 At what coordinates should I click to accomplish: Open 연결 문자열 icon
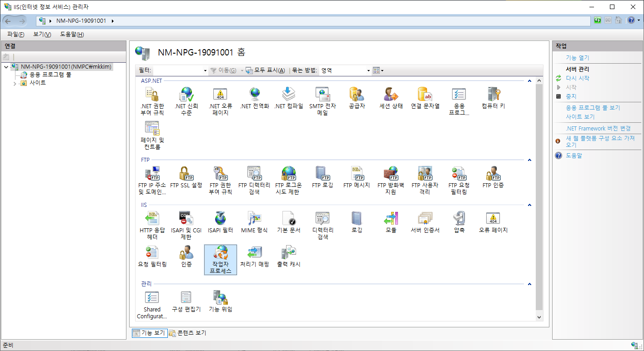coord(425,99)
